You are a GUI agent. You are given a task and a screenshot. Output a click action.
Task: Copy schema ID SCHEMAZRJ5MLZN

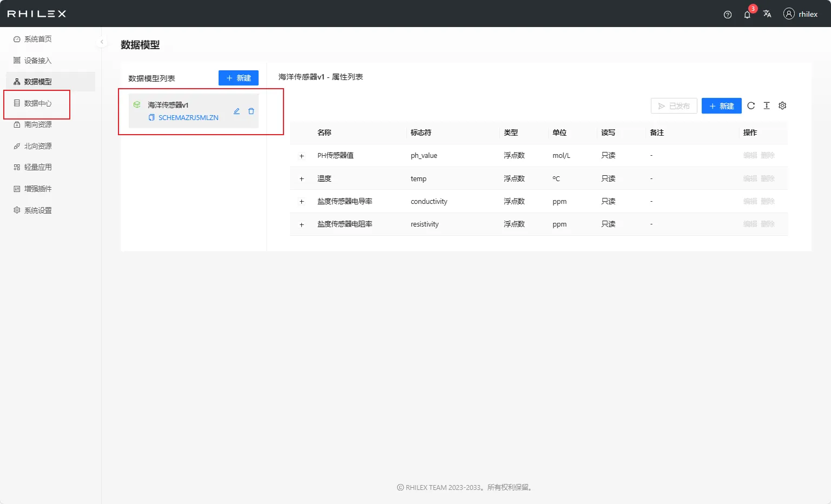coord(188,117)
